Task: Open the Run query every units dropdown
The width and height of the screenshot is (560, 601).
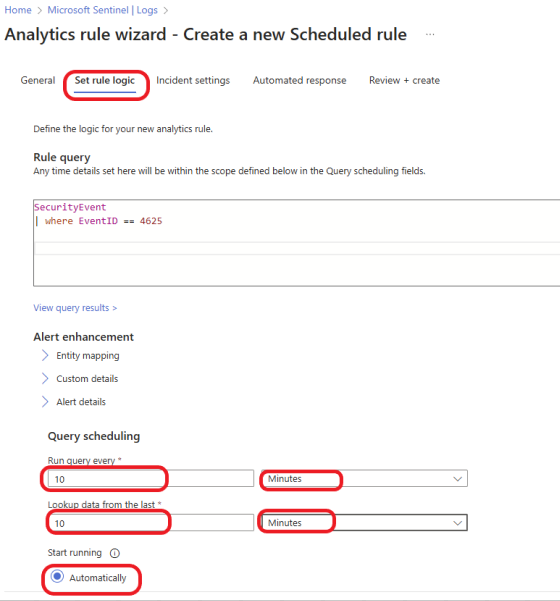Action: point(364,479)
